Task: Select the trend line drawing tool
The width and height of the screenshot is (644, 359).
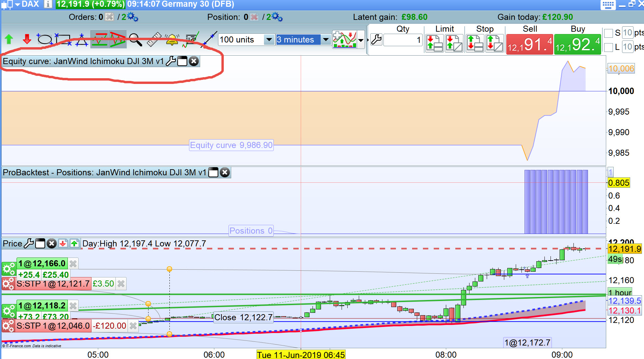Action: pyautogui.click(x=210, y=40)
